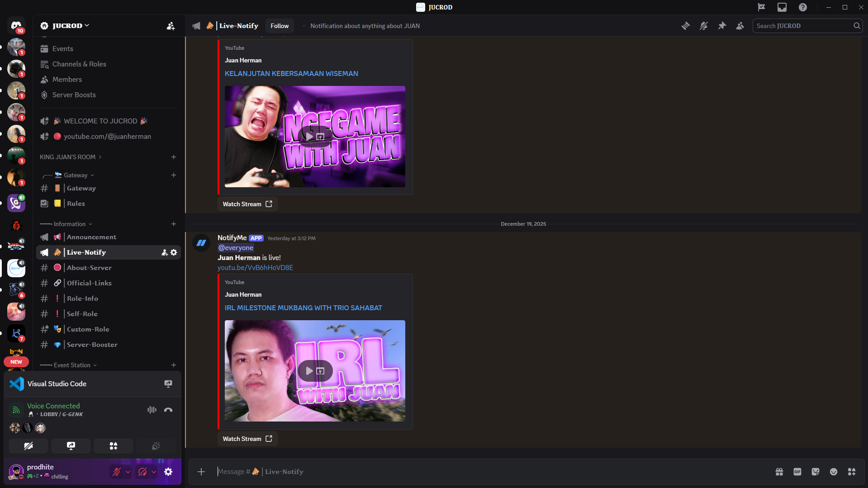Toggle notification settings bell icon
Viewport: 868px width, 488px height.
(x=704, y=26)
